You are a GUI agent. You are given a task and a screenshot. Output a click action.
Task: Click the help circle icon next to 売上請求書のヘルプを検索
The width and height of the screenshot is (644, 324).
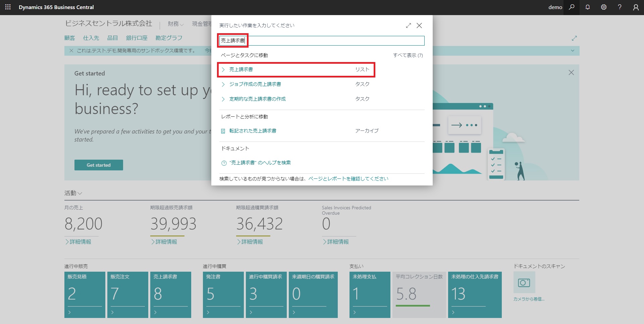pyautogui.click(x=224, y=163)
